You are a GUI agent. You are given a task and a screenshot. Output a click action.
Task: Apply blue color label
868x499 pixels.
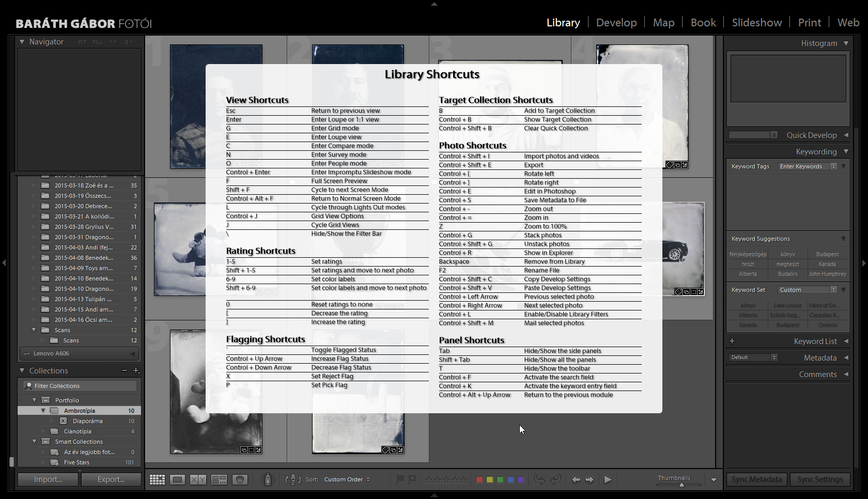click(510, 480)
